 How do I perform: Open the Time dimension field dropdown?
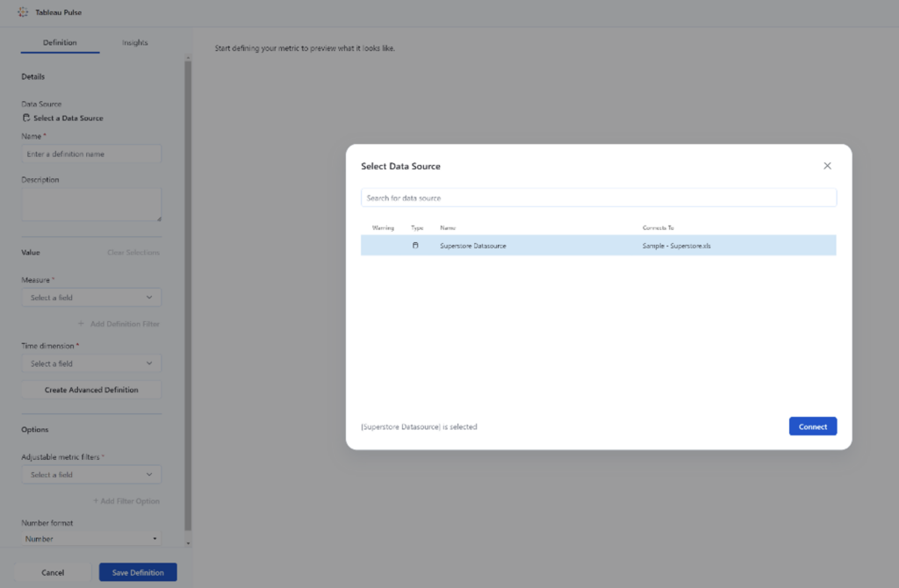coord(91,362)
